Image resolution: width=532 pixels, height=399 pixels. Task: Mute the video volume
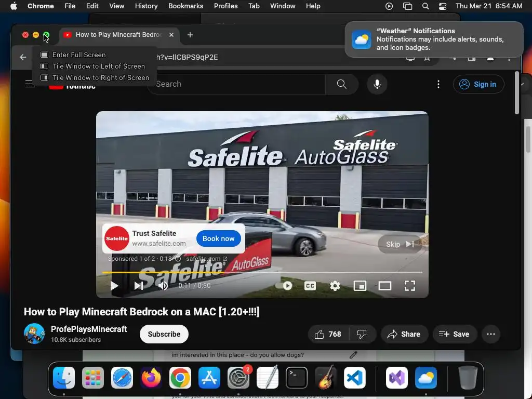click(x=163, y=286)
